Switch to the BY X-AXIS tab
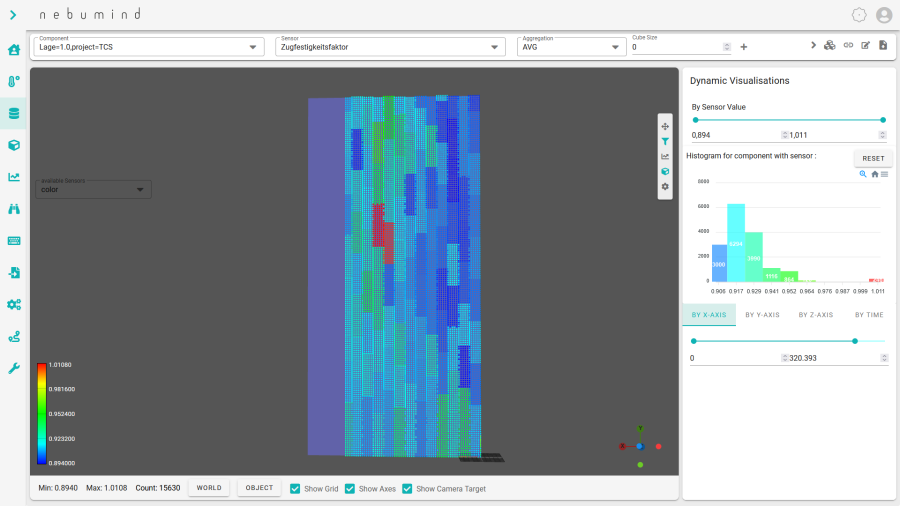The width and height of the screenshot is (900, 506). 709,315
